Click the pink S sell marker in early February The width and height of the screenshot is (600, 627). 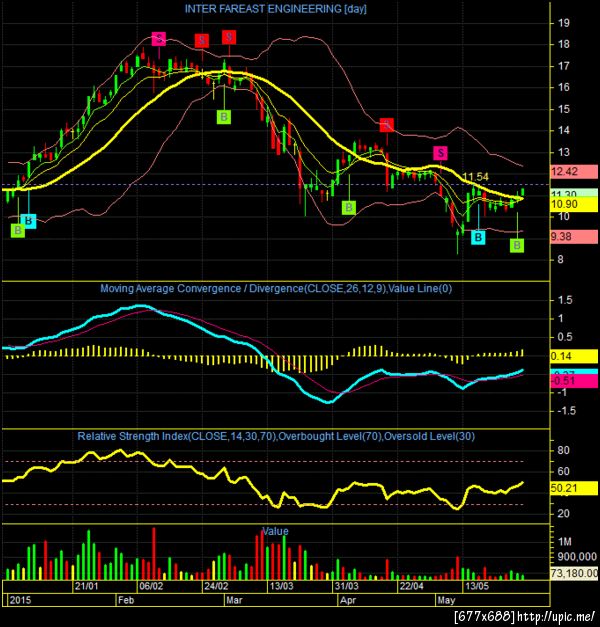coord(159,39)
